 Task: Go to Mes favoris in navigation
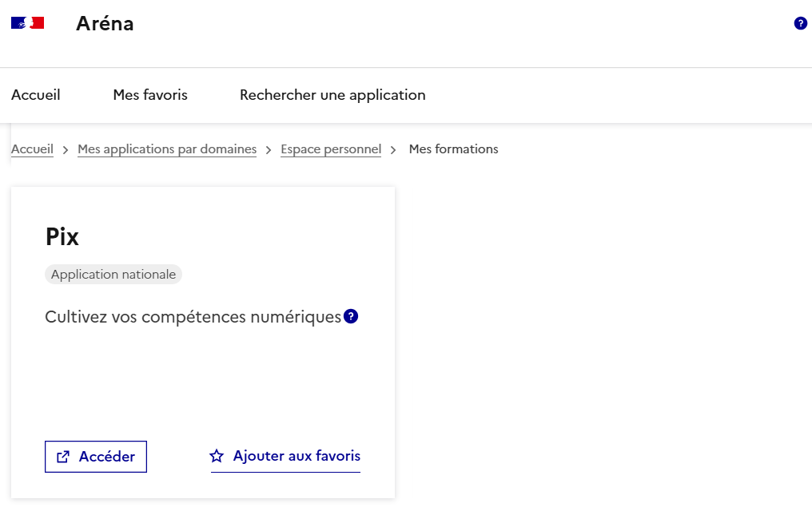tap(150, 95)
